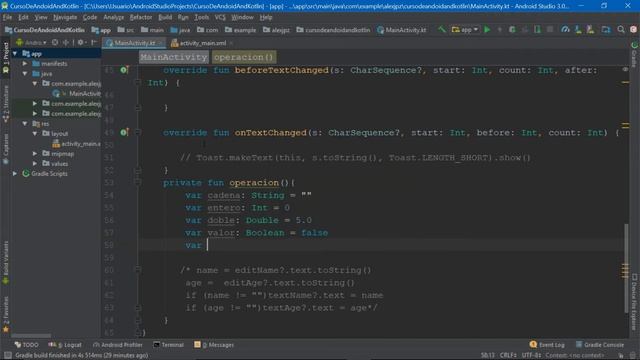Toggle the Logcat tool window
The height and width of the screenshot is (360, 640).
[65, 345]
